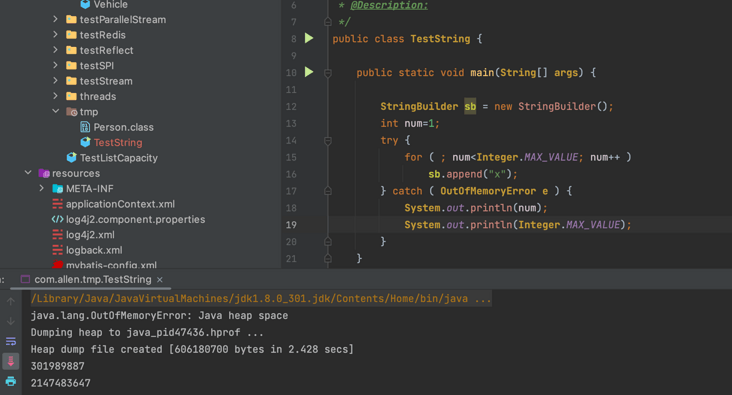Select the Vehicle class in project tree
Image resolution: width=732 pixels, height=395 pixels.
[111, 5]
